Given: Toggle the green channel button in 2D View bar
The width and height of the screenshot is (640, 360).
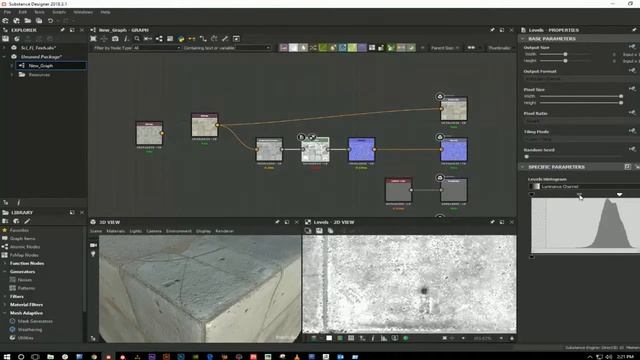Looking at the screenshot, I should 340,338.
